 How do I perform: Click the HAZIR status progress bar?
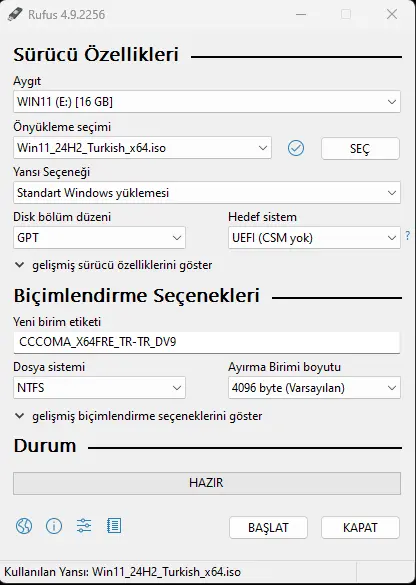pyautogui.click(x=207, y=483)
